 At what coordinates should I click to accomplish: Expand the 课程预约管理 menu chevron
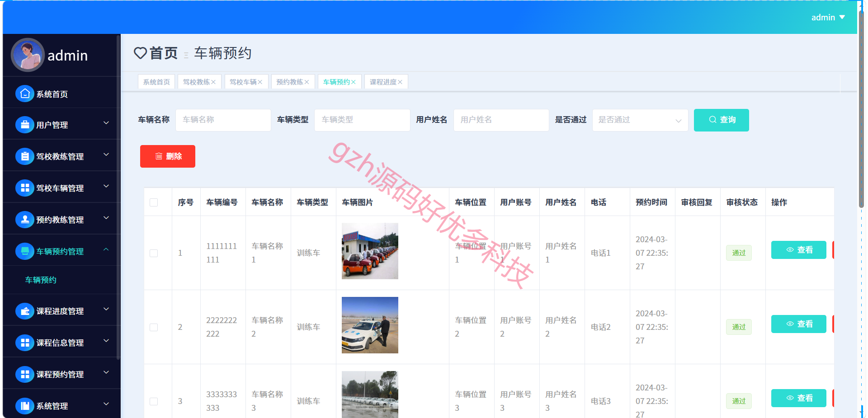106,372
